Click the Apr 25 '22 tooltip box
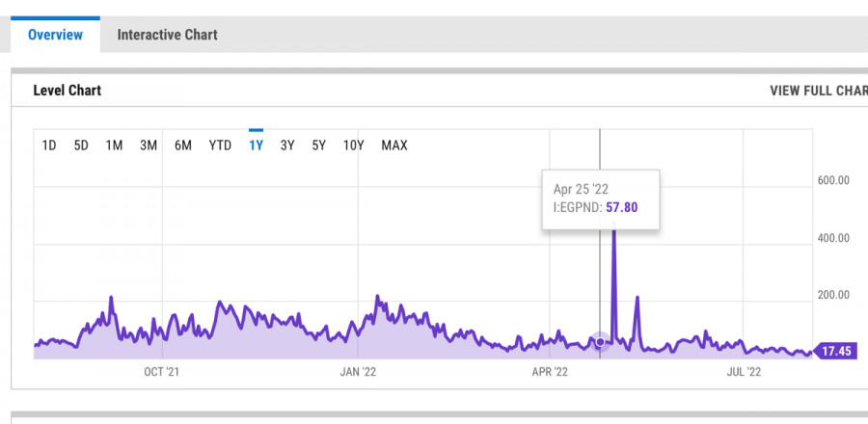 tap(600, 199)
